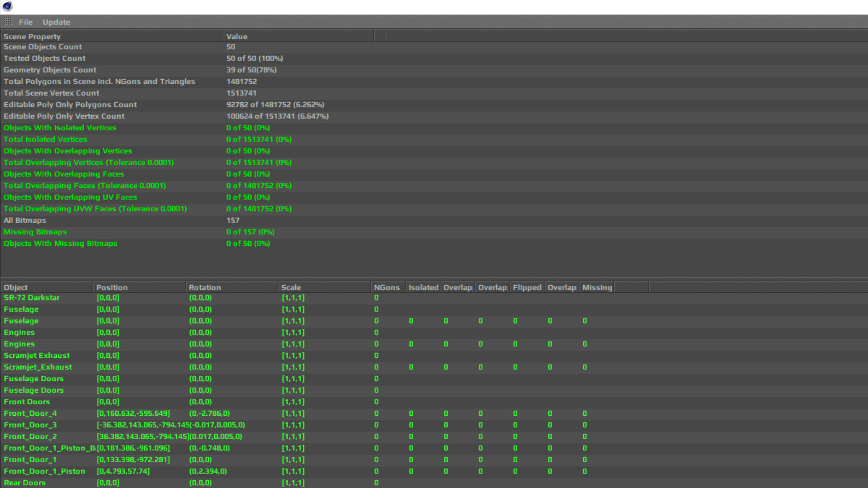Click the Missing column header in the object list
This screenshot has width=868, height=488.
[x=597, y=287]
